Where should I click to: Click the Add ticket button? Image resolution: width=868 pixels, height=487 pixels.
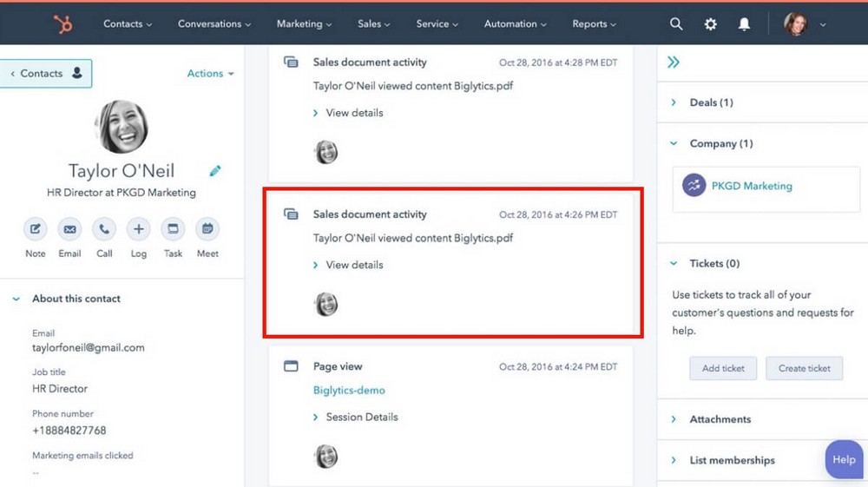(x=723, y=368)
